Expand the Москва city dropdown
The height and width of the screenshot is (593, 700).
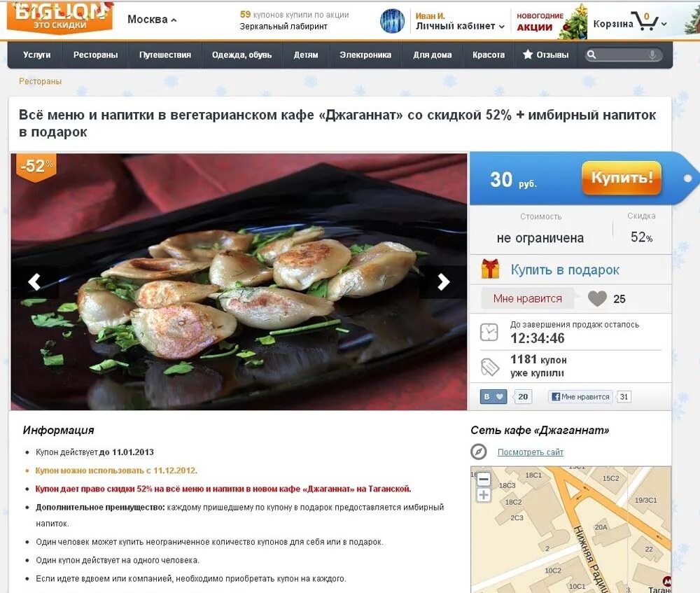click(x=152, y=20)
